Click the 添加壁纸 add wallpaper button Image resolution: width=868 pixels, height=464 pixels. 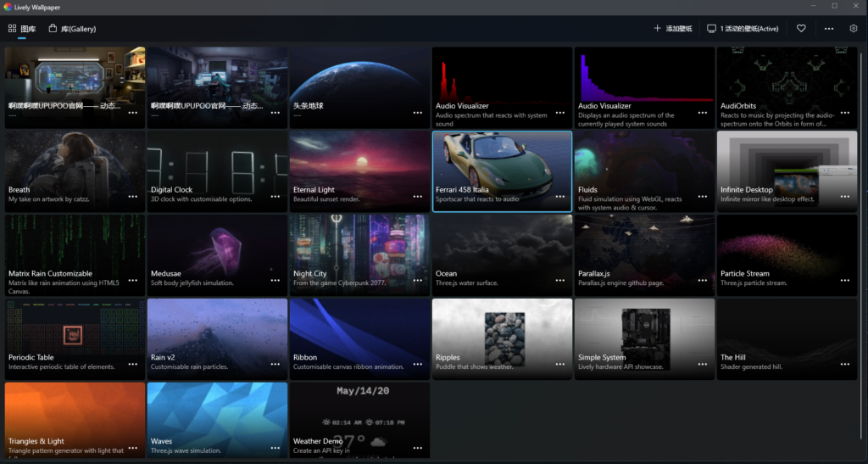[x=672, y=29]
